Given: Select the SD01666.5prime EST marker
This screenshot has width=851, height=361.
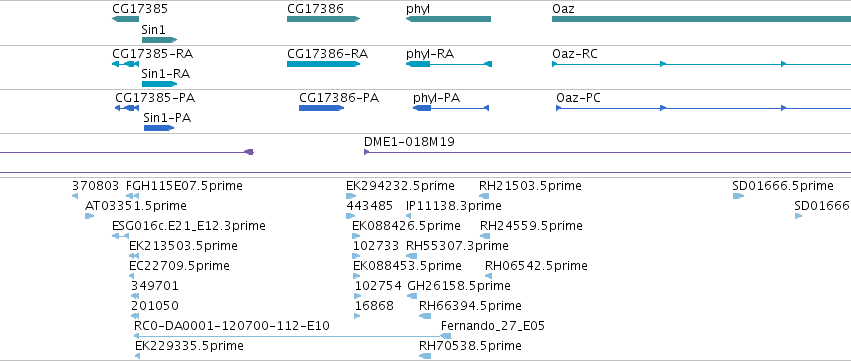Looking at the screenshot, I should click(x=738, y=196).
